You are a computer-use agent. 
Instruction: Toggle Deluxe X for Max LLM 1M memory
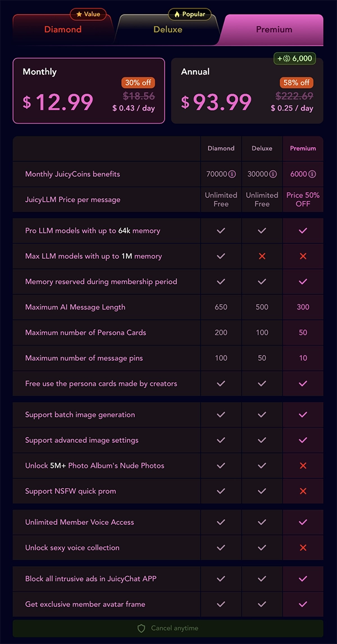point(262,256)
